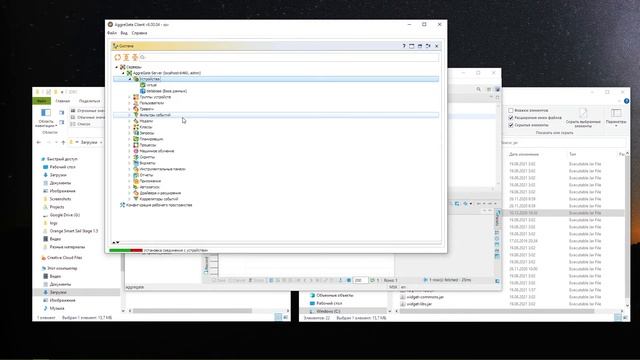Click the Пользователи node icon
640x360 pixels.
click(x=136, y=103)
